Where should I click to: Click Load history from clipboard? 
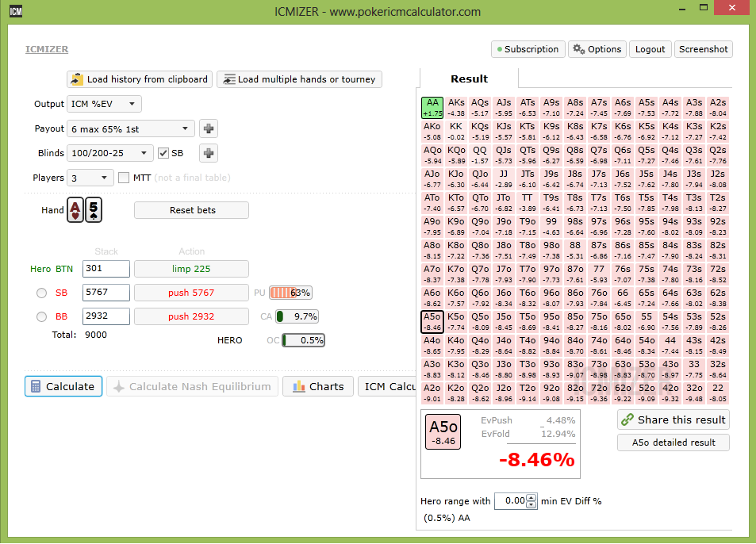click(140, 79)
